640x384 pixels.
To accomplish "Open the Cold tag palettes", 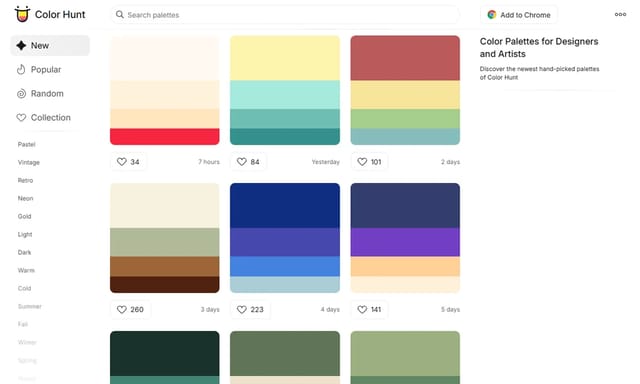I will pyautogui.click(x=24, y=288).
